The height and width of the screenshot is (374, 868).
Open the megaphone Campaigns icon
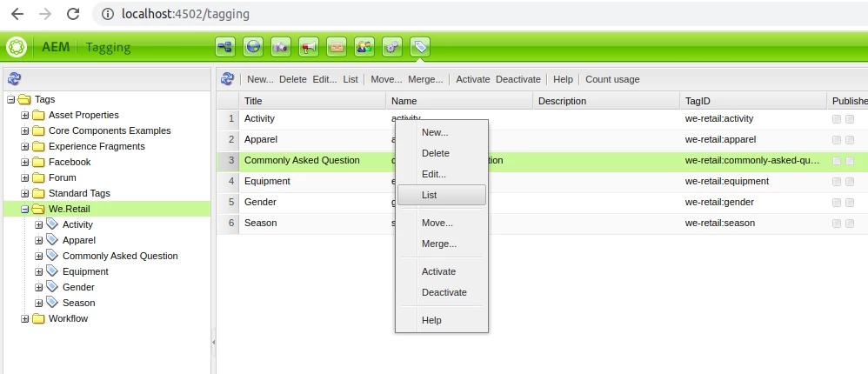(x=309, y=47)
